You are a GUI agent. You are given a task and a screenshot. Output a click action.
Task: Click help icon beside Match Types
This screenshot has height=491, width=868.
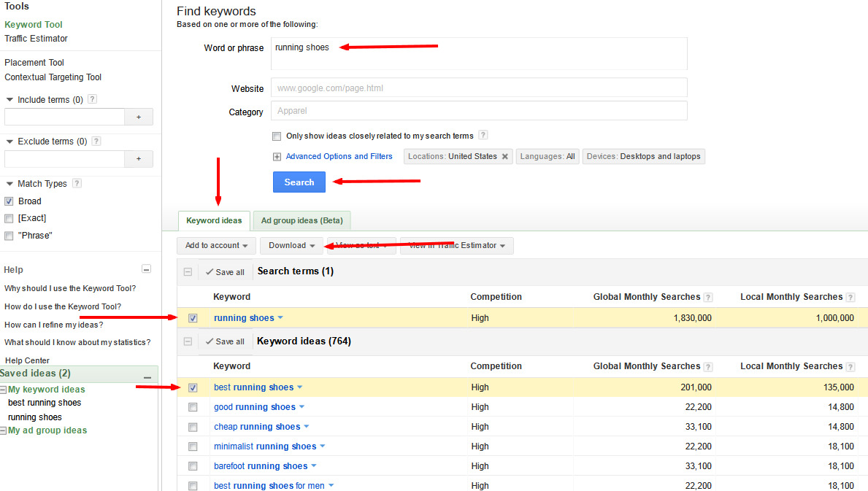point(77,184)
